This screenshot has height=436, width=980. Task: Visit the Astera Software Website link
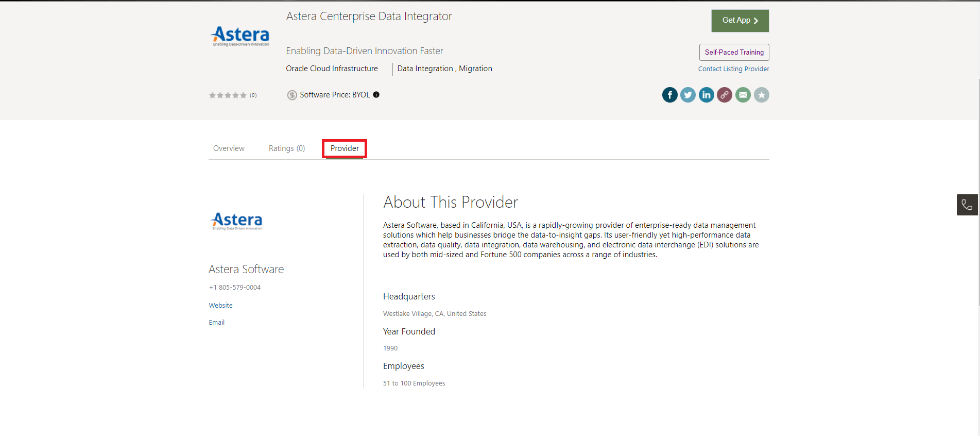[220, 306]
